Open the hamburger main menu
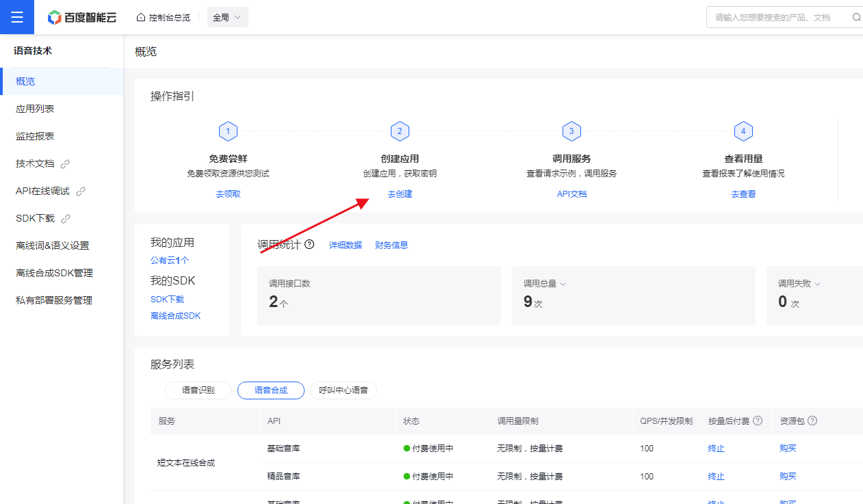This screenshot has width=863, height=504. pyautogui.click(x=17, y=17)
